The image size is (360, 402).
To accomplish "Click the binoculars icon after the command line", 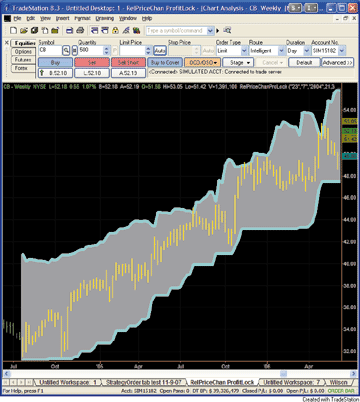I will tap(227, 31).
